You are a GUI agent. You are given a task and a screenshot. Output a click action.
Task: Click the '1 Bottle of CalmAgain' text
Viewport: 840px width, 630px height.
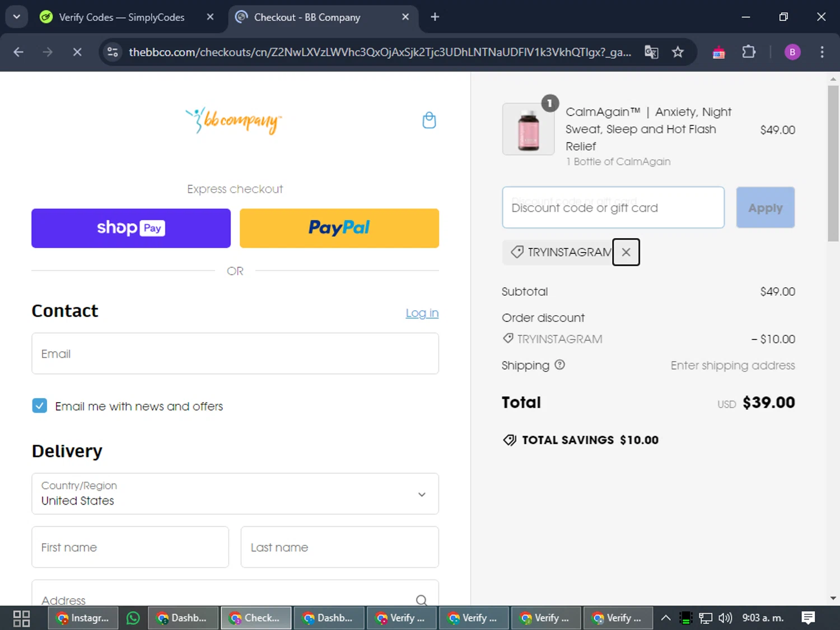pyautogui.click(x=618, y=162)
